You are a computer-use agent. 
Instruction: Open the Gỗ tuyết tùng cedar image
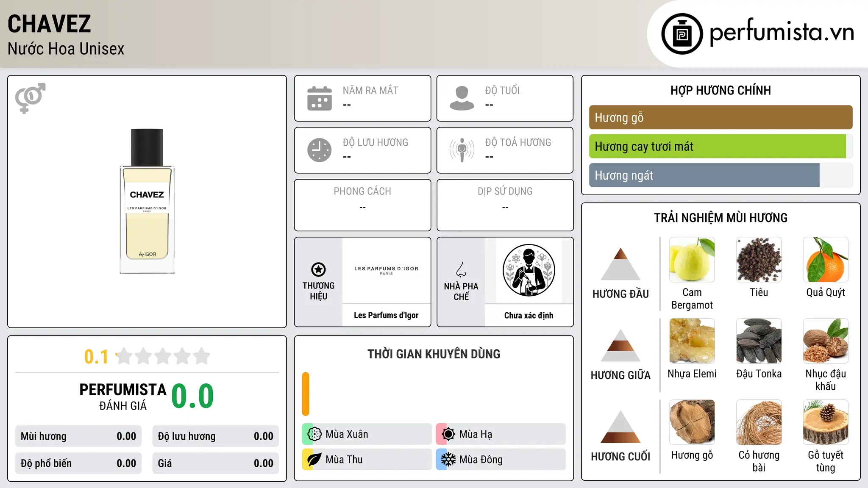click(x=826, y=422)
